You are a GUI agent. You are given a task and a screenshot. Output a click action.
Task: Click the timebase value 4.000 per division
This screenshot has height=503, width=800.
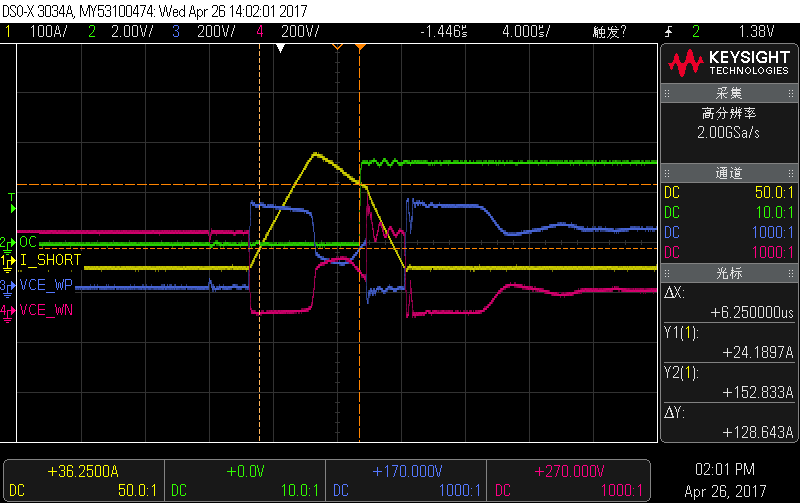(526, 32)
